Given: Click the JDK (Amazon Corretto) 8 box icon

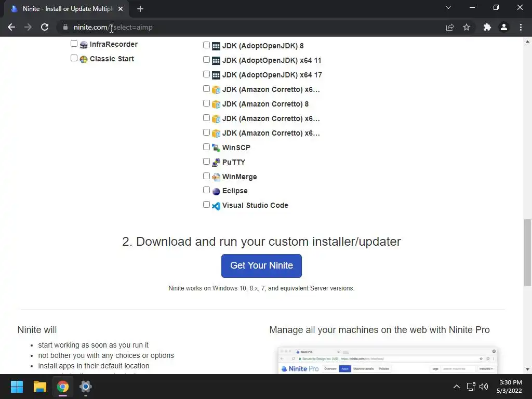Looking at the screenshot, I should (x=216, y=104).
